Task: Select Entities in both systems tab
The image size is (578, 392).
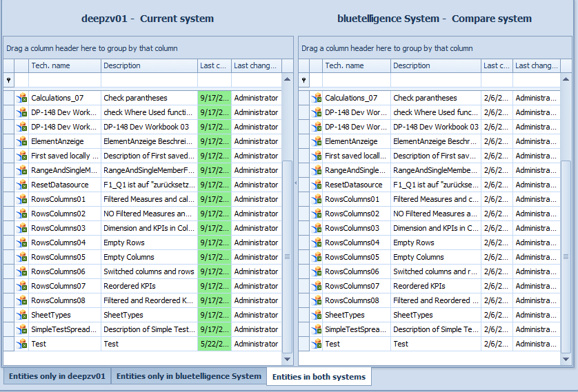Action: point(319,377)
